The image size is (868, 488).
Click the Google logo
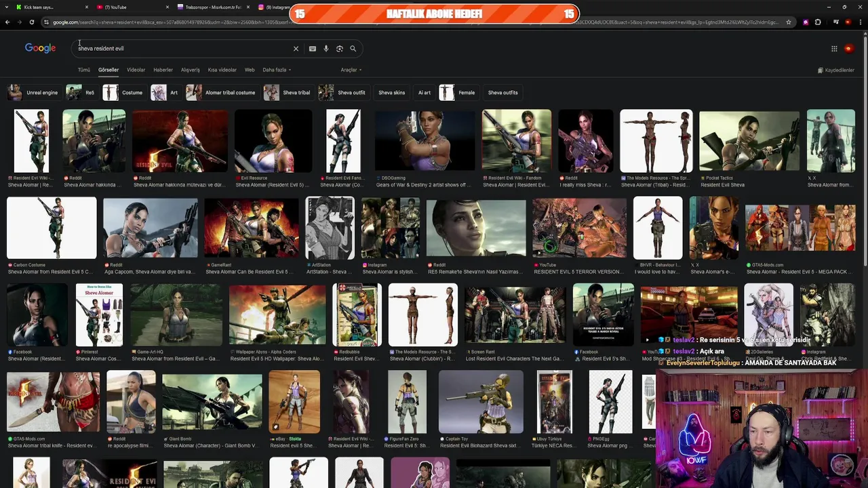point(40,48)
